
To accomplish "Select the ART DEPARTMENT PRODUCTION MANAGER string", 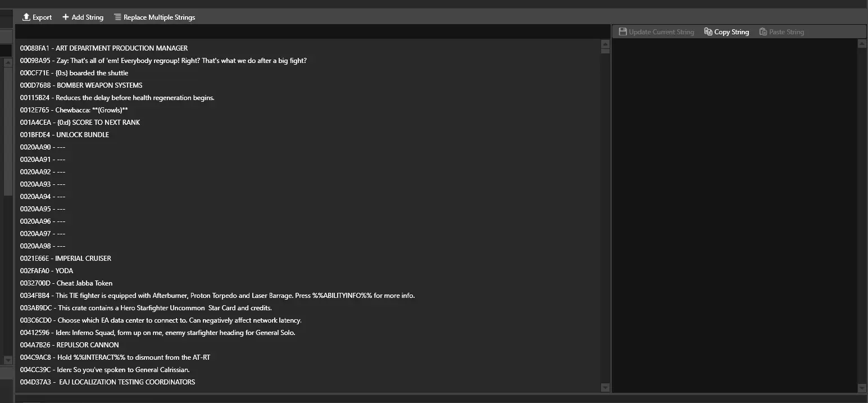I will (104, 48).
